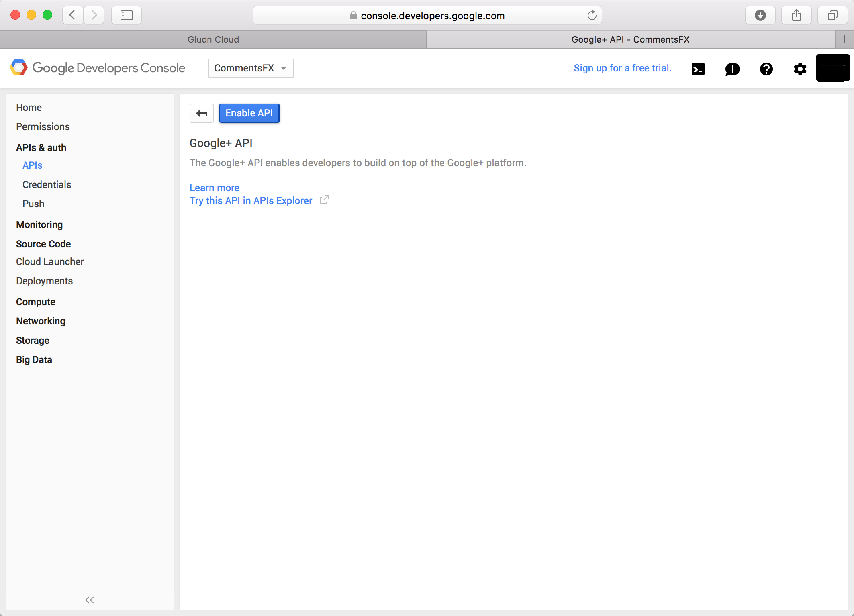Select APIs under APIs & auth
The height and width of the screenshot is (616, 854).
coord(33,165)
